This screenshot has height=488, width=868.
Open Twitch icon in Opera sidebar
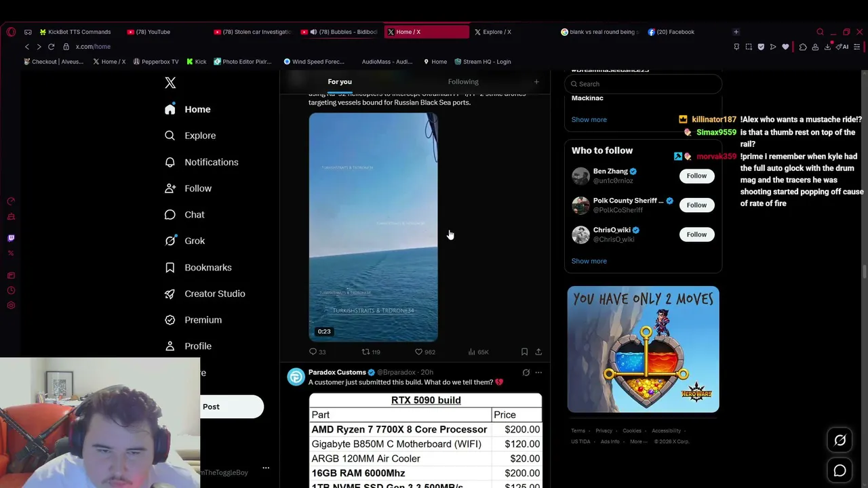[x=11, y=238]
